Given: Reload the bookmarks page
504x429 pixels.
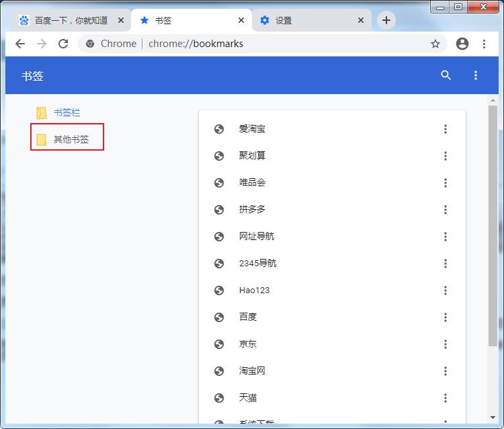Looking at the screenshot, I should point(63,44).
